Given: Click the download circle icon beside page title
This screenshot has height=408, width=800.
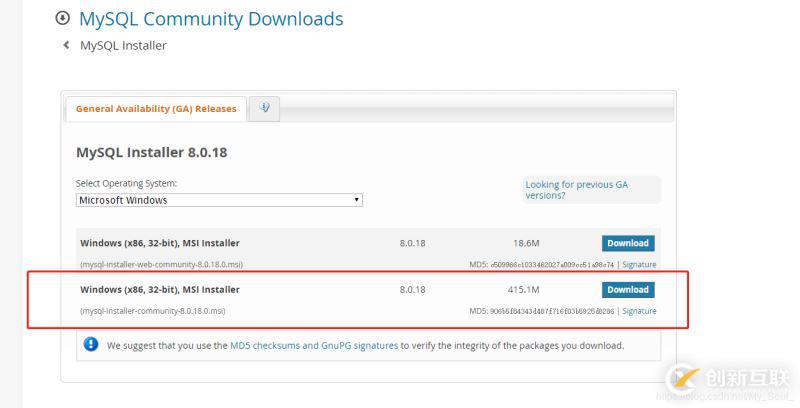Looking at the screenshot, I should pyautogui.click(x=62, y=19).
